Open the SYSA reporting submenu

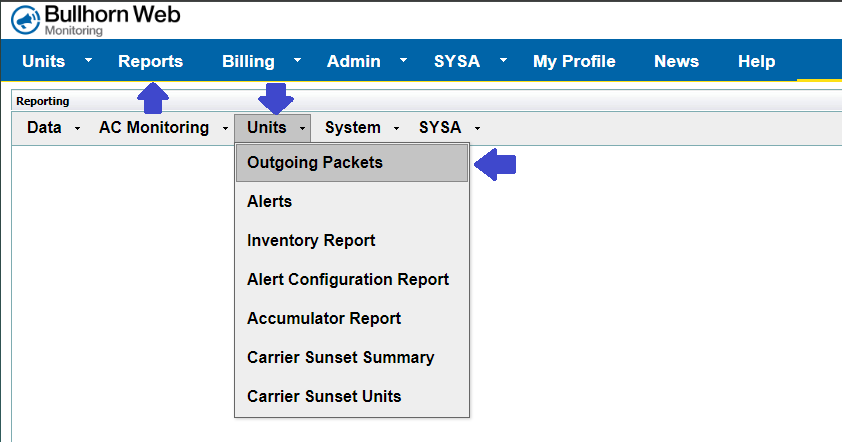440,128
